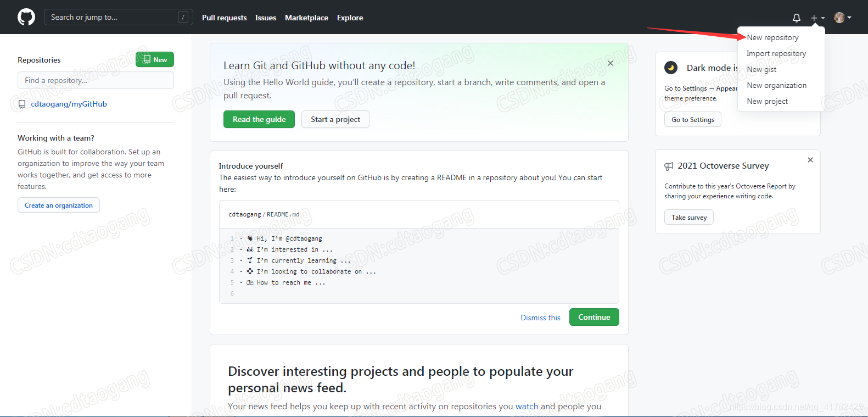Open the Issues page
868x417 pixels.
click(x=266, y=18)
